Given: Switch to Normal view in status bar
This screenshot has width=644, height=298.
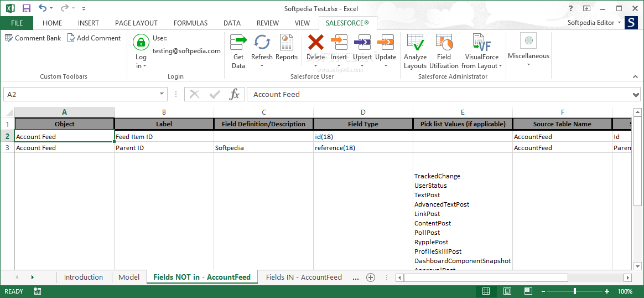Looking at the screenshot, I should [486, 291].
